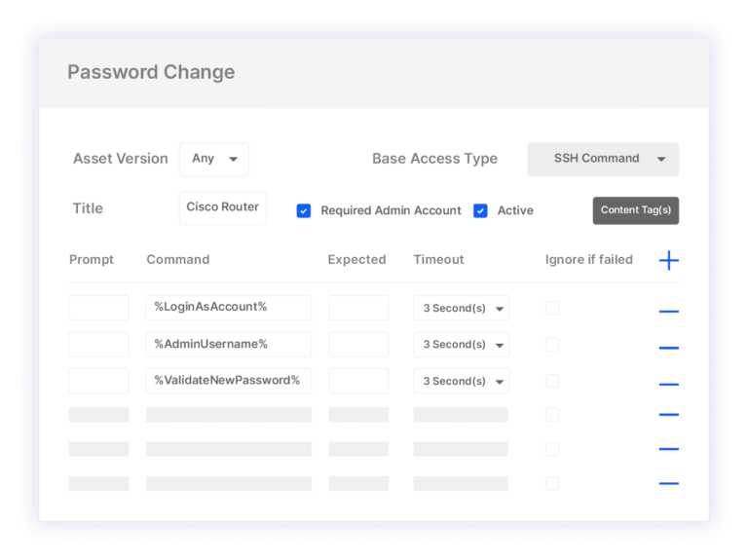Remove the %LoginAsAccount% row with minus icon
The height and width of the screenshot is (560, 748).
coord(669,312)
